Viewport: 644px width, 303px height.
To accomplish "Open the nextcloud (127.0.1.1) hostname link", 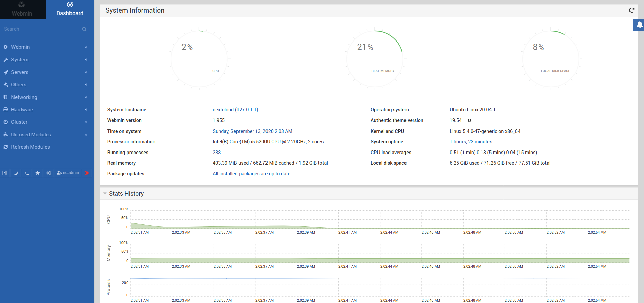I will (x=235, y=110).
